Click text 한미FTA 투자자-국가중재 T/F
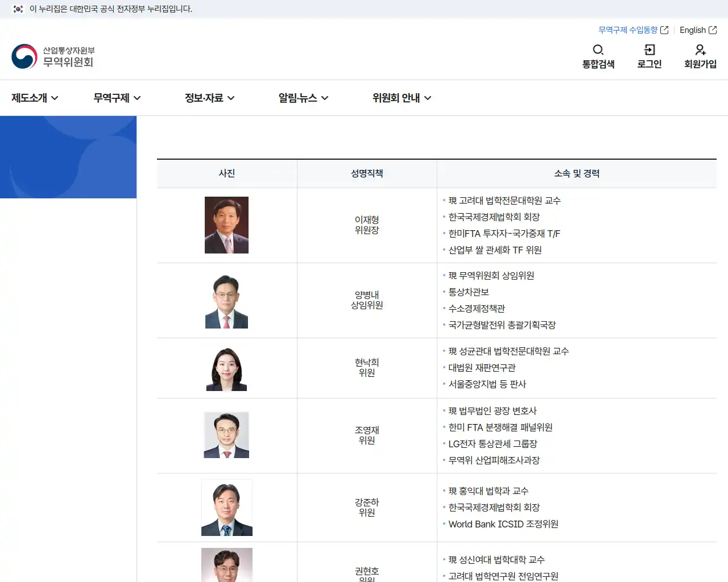 point(504,234)
